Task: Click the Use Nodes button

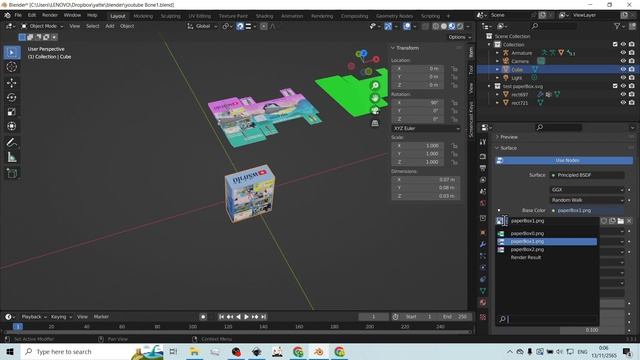Action: [x=564, y=160]
